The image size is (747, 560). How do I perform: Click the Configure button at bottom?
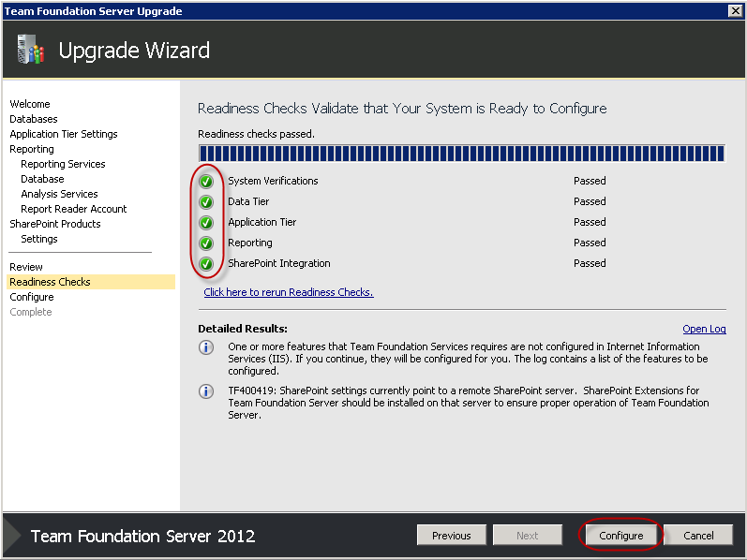click(x=621, y=536)
